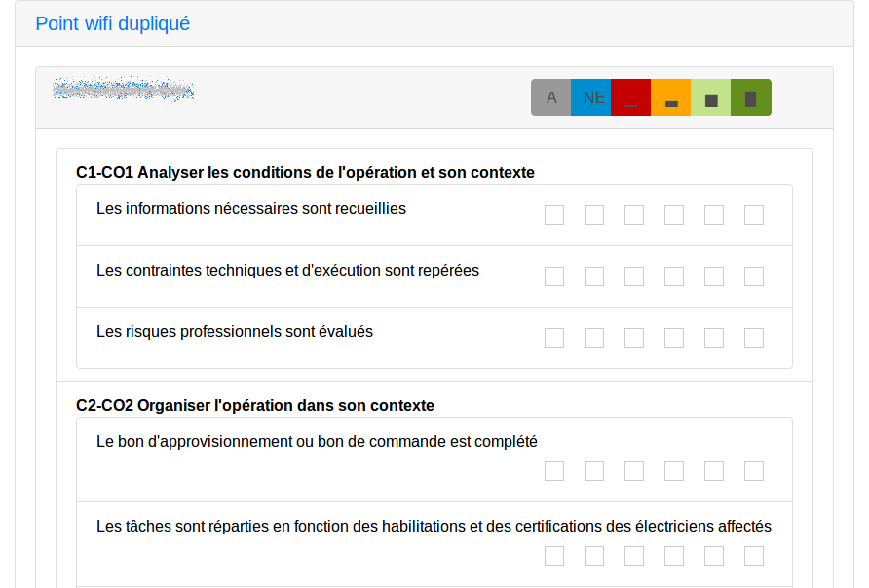Click the gray "A" rating button
Viewport: 869px width, 588px height.
point(551,97)
